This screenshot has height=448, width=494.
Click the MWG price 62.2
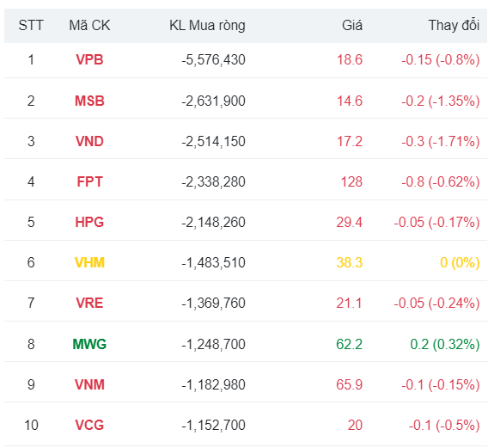350,344
